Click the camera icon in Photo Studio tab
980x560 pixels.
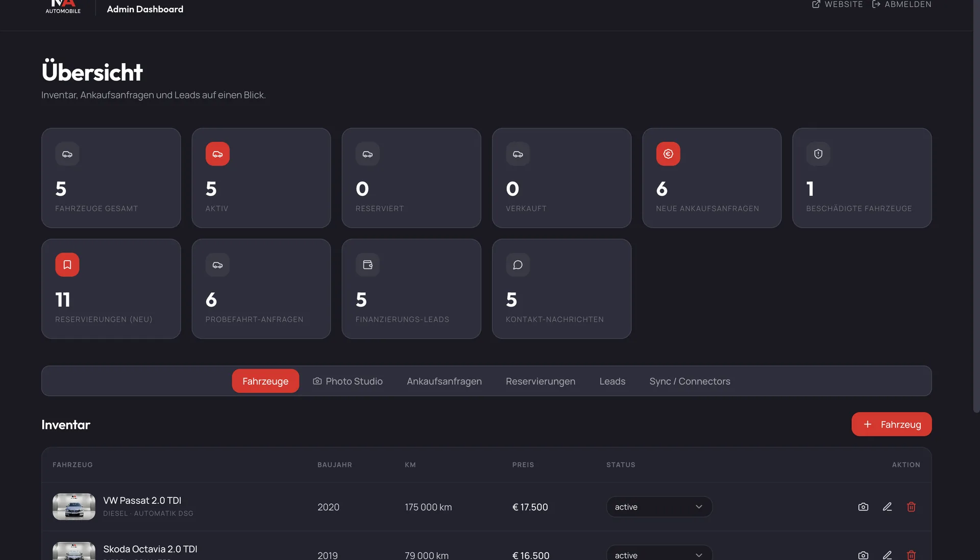point(317,381)
